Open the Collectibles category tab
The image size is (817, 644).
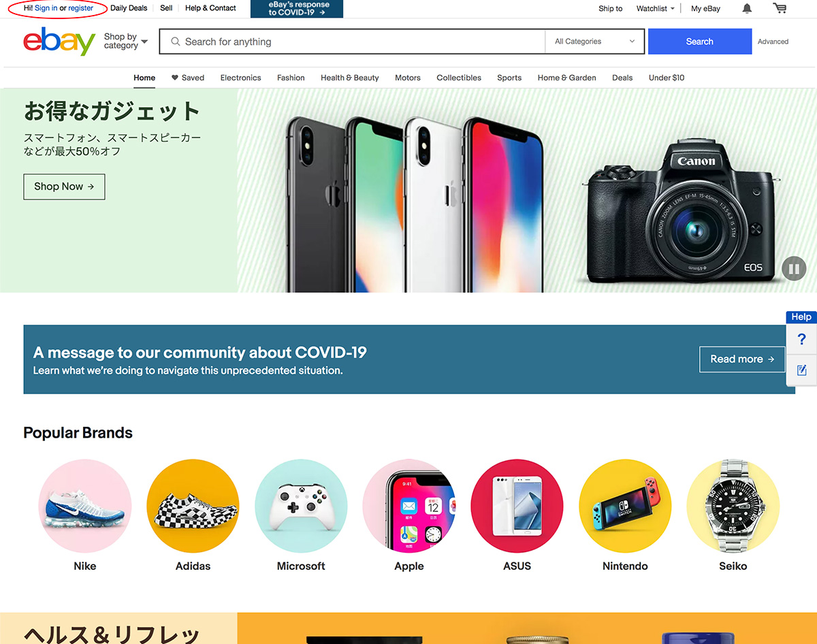click(459, 78)
